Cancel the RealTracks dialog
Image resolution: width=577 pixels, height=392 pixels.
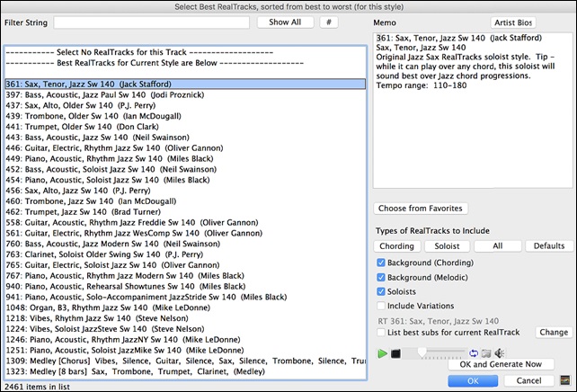coord(528,380)
